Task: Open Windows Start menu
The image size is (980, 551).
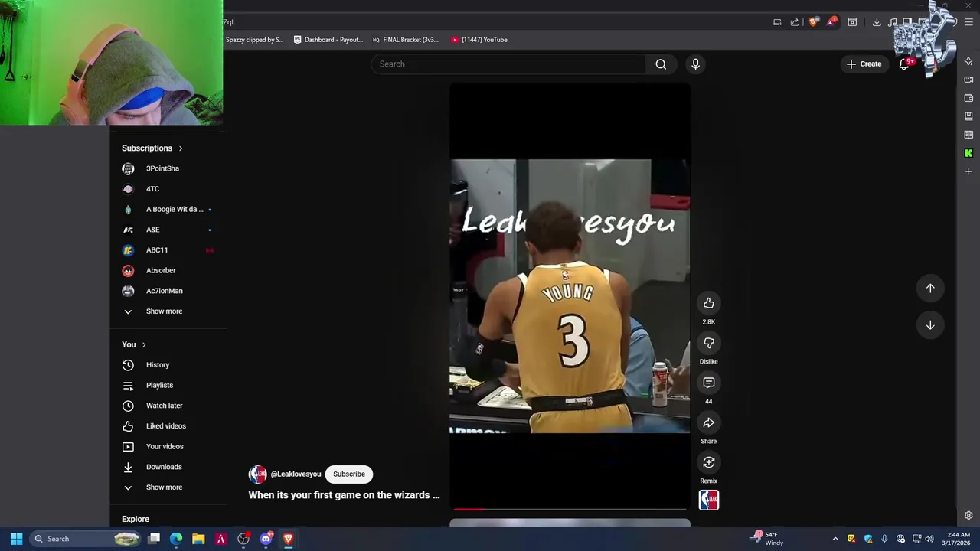Action: click(x=16, y=539)
